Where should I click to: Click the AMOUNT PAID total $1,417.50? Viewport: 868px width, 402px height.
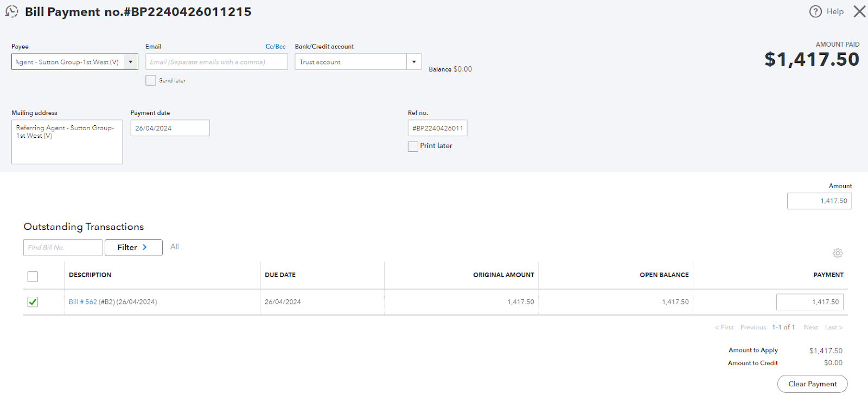[812, 59]
